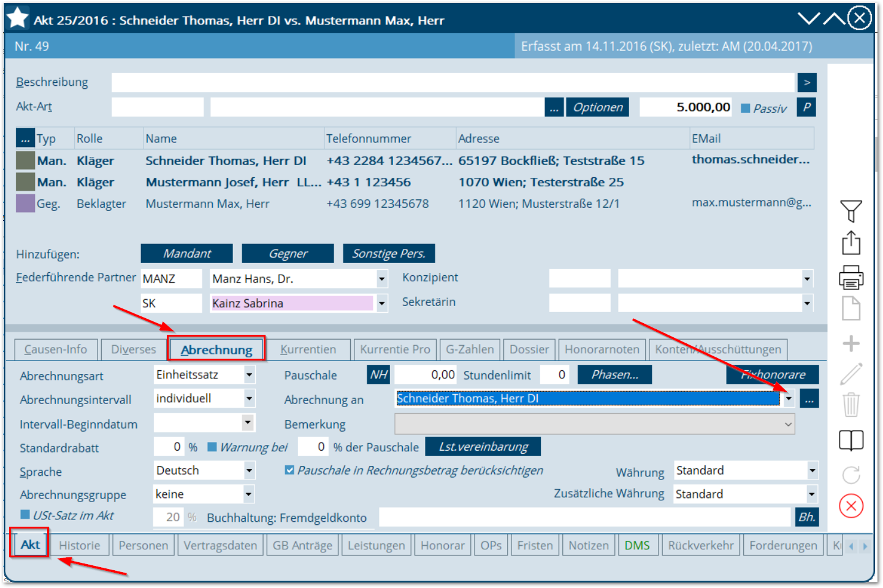The width and height of the screenshot is (883, 588).
Task: Open the DMS bottom tab
Action: [637, 545]
